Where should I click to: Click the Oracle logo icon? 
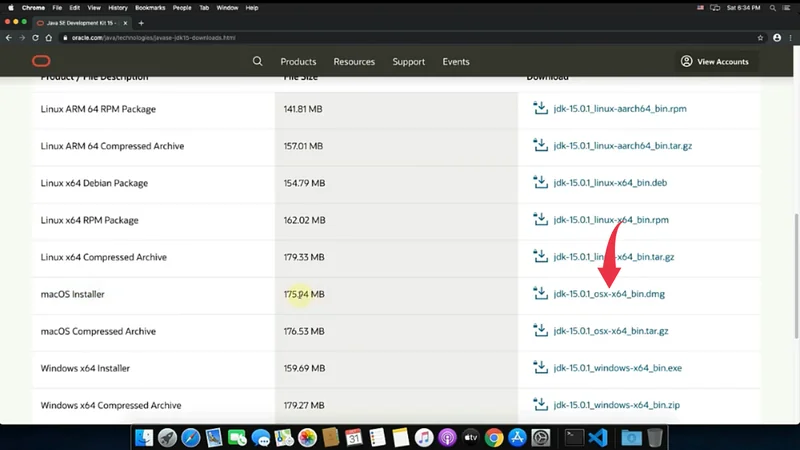click(40, 61)
